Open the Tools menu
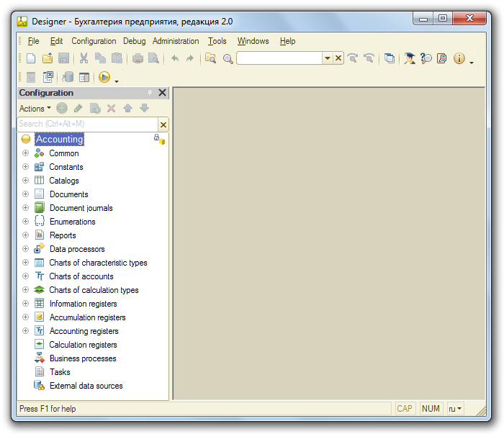This screenshot has height=434, width=504. [x=217, y=41]
